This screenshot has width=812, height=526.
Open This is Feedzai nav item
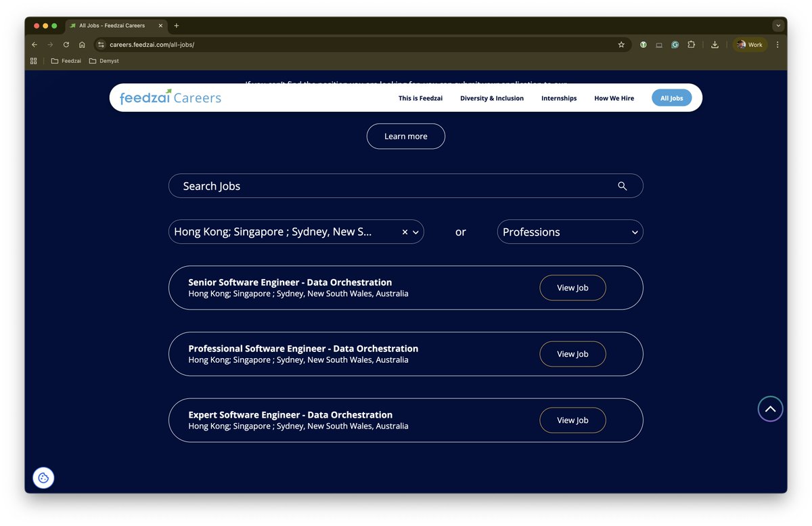click(x=420, y=98)
